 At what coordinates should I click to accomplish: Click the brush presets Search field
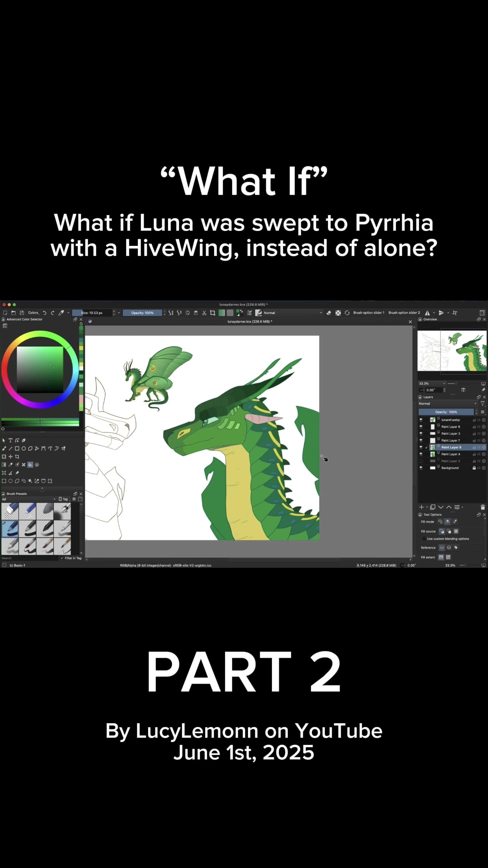[x=30, y=558]
